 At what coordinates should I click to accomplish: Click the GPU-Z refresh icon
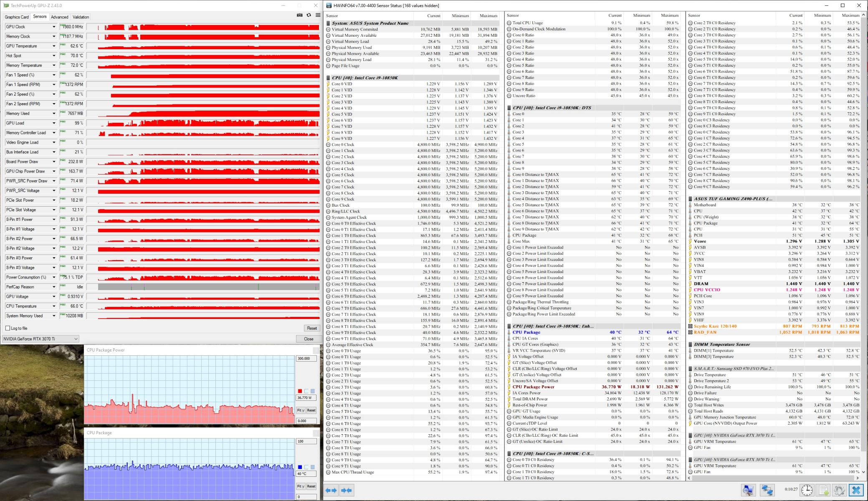[309, 15]
